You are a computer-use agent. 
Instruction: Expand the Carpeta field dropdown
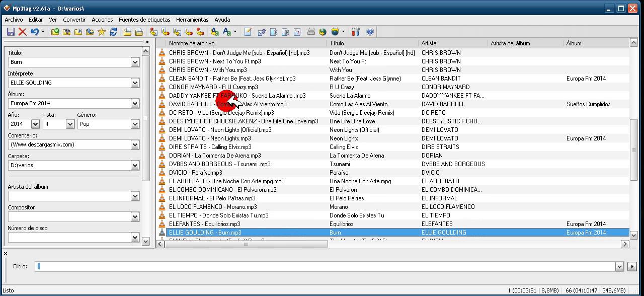click(135, 165)
